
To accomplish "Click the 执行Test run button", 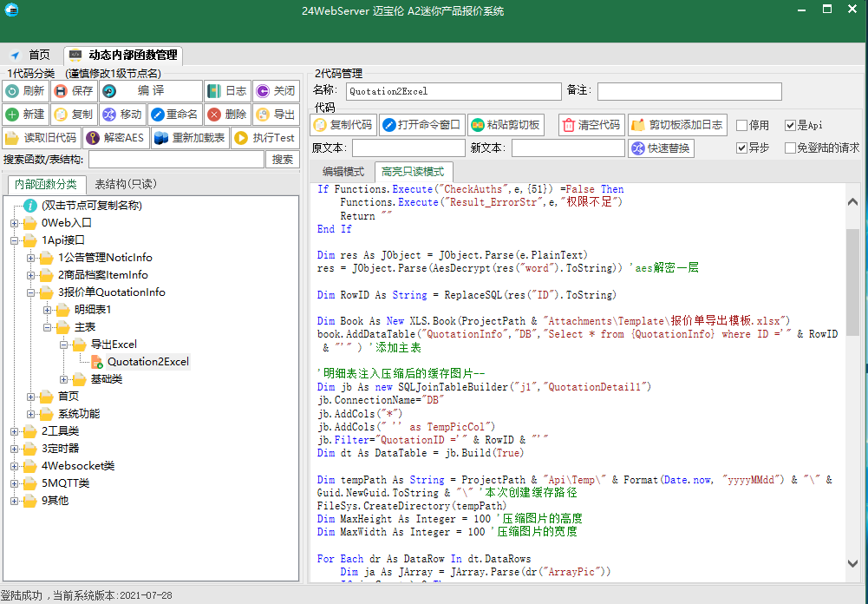I will pos(265,137).
